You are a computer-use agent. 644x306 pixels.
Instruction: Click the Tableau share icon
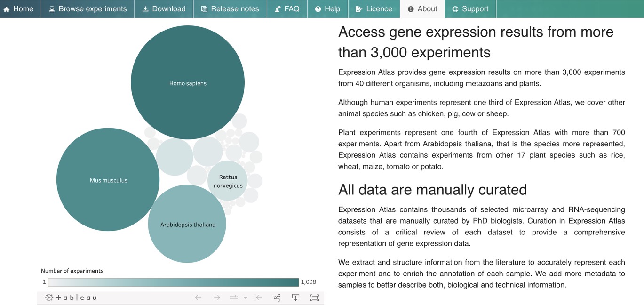[277, 298]
